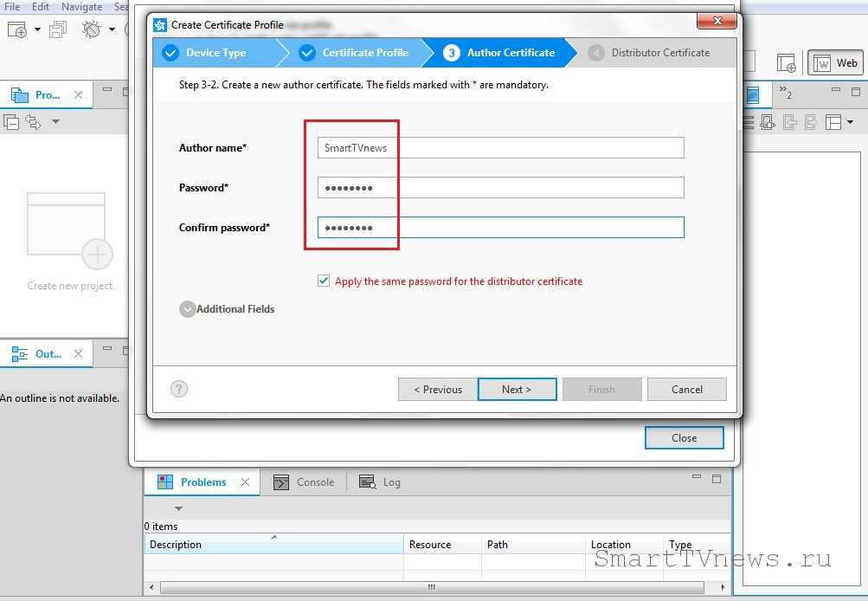This screenshot has width=868, height=601.
Task: Open Project Explorer view menu dropdown
Action: (55, 122)
